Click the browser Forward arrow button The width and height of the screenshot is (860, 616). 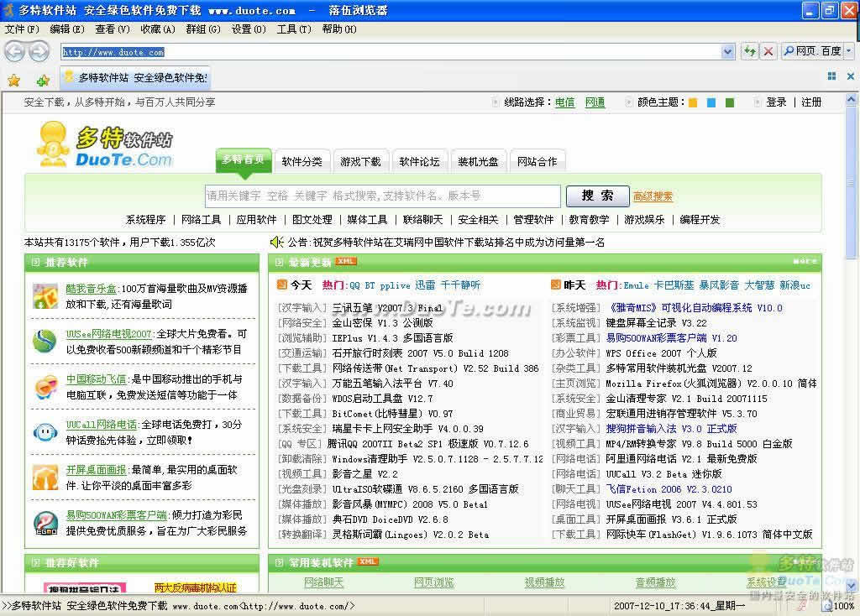[x=39, y=51]
